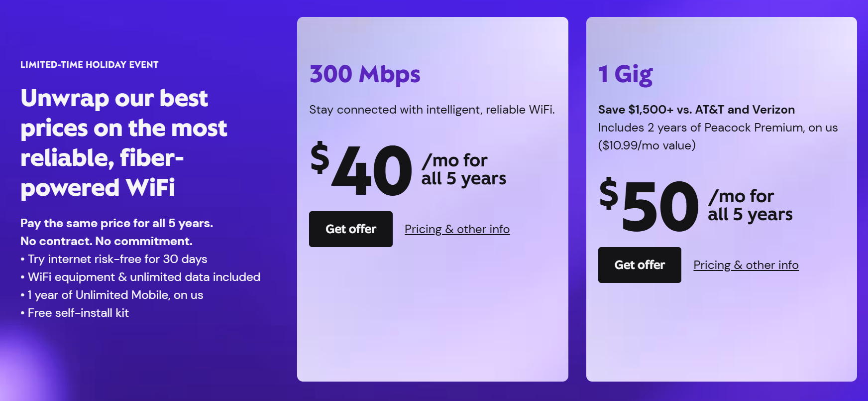This screenshot has width=868, height=401.
Task: Click Get offer for the 300 Mbps plan
Action: tap(350, 229)
